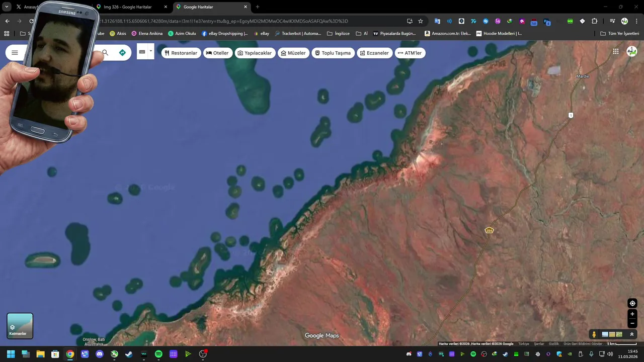The width and height of the screenshot is (644, 362).
Task: Switch to the Img 326 - Google Haritalar tab
Action: click(x=132, y=7)
